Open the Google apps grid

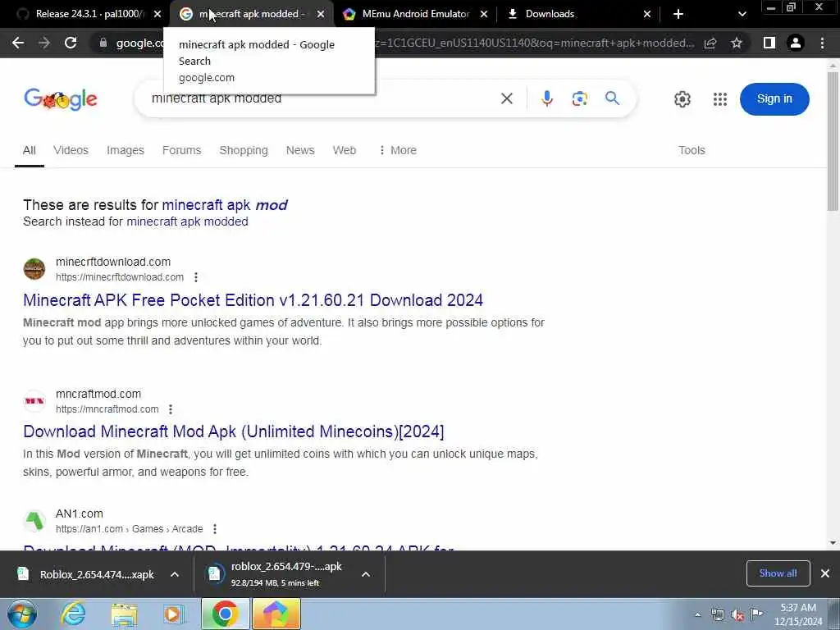[x=720, y=99]
